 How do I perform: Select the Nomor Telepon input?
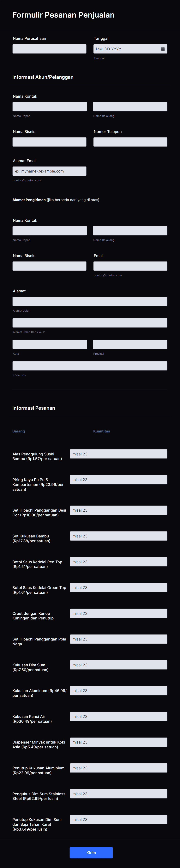[x=130, y=142]
